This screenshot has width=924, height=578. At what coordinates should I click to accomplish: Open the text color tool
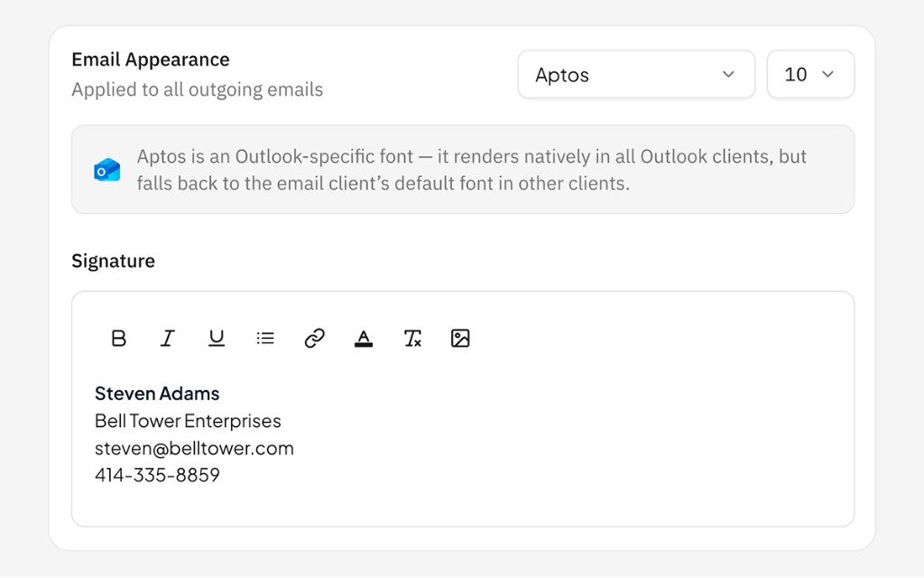click(363, 338)
